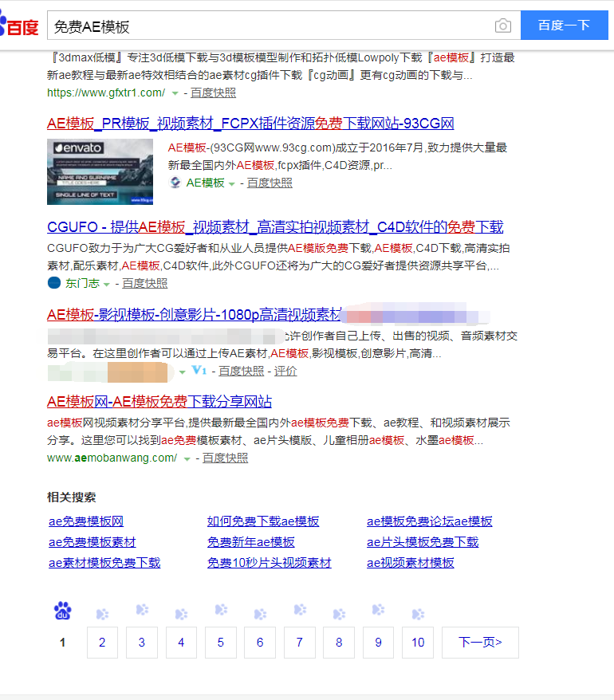Click the 93CG site icon beside AE模板
614x700 pixels.
pos(175,183)
